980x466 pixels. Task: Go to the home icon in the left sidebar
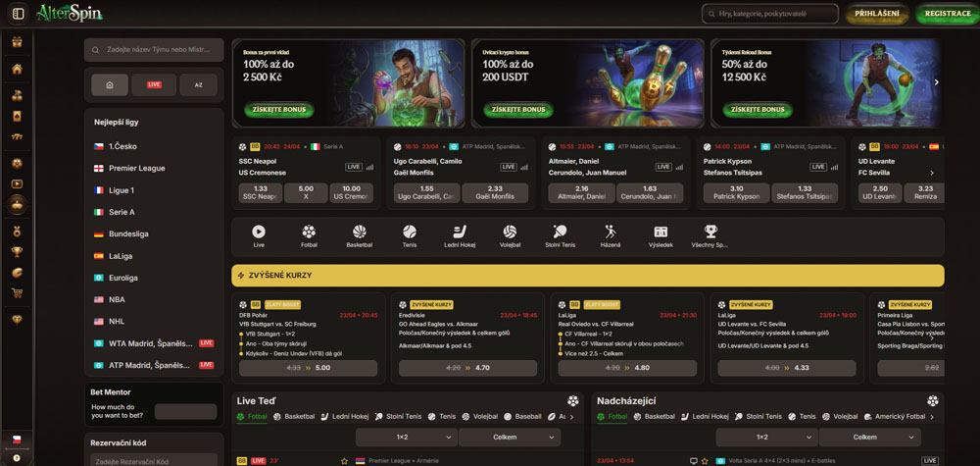[x=17, y=69]
